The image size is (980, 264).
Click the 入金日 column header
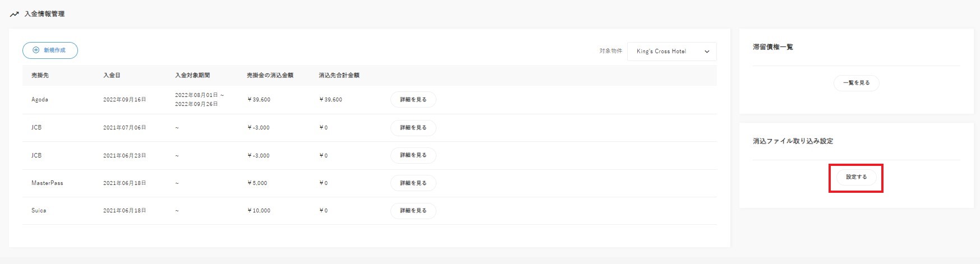point(112,75)
